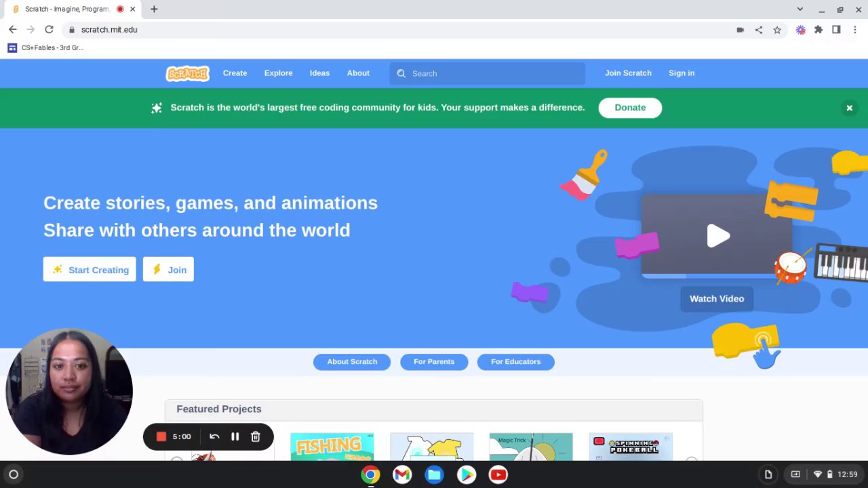Open the Create menu item
The height and width of the screenshot is (488, 868).
coord(235,73)
